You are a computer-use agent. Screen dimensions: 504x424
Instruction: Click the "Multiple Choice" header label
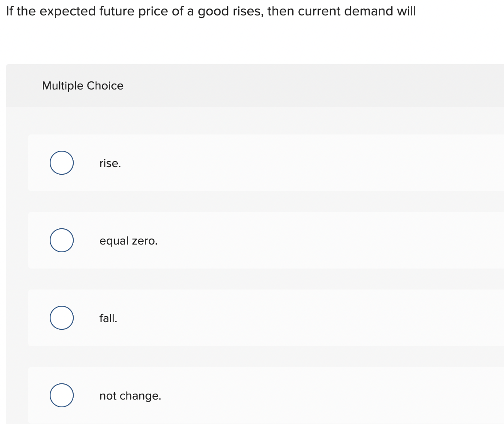[83, 86]
